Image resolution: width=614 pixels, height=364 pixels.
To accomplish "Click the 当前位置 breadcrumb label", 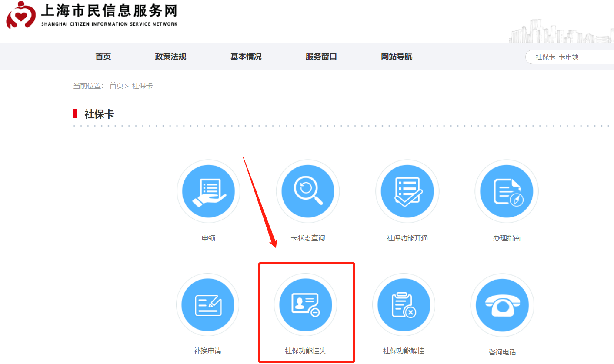I will pos(88,86).
